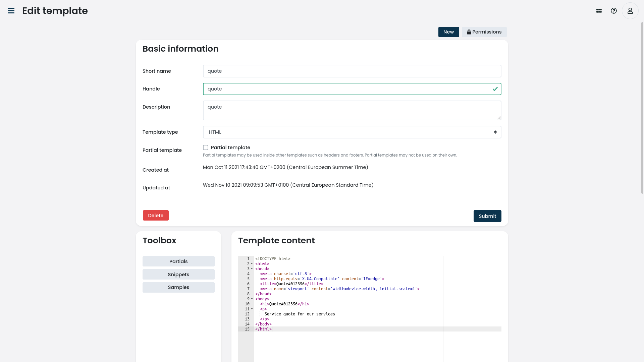Open Partials in the Toolbox
644x362 pixels.
(x=178, y=261)
